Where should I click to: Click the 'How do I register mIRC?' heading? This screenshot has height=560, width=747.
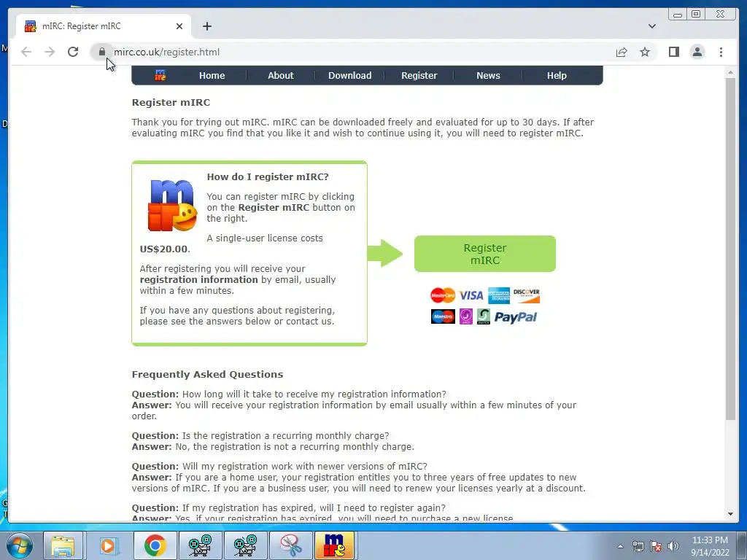pos(268,176)
